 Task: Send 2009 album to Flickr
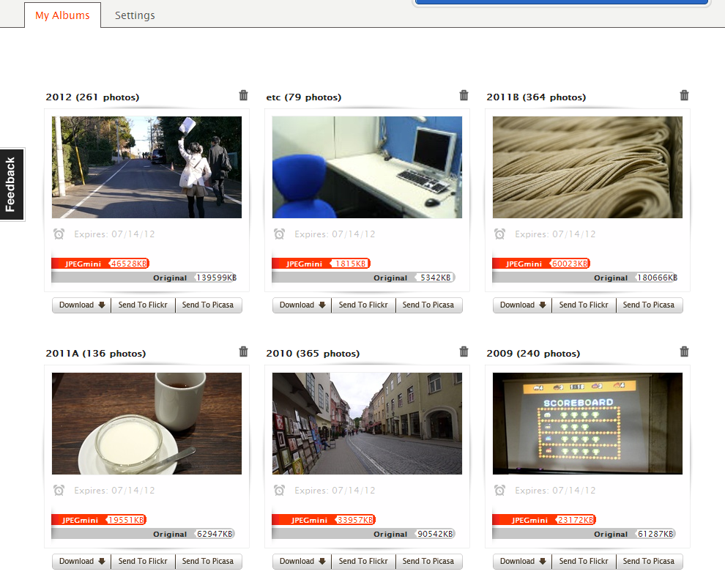click(x=584, y=562)
